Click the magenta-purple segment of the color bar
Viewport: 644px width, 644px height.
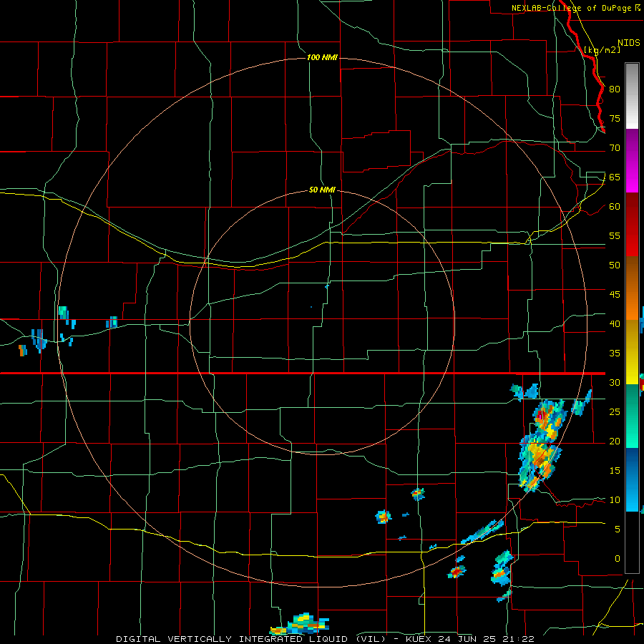tap(632, 160)
